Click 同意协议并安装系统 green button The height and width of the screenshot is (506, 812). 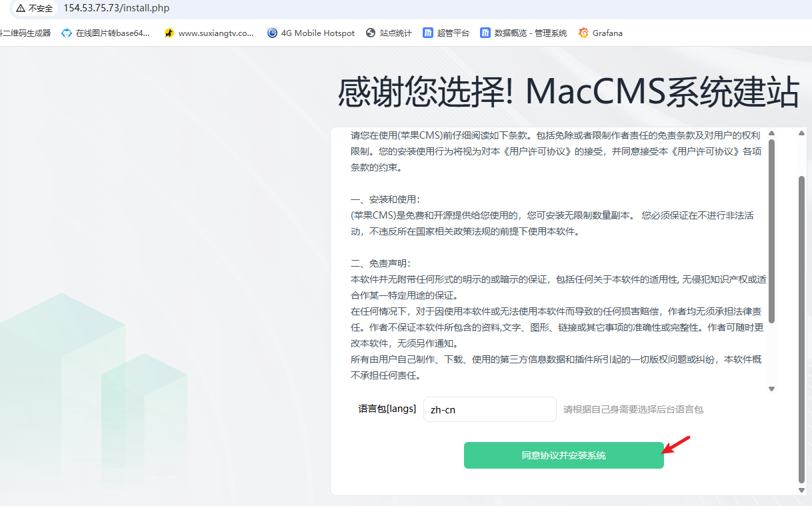(564, 455)
